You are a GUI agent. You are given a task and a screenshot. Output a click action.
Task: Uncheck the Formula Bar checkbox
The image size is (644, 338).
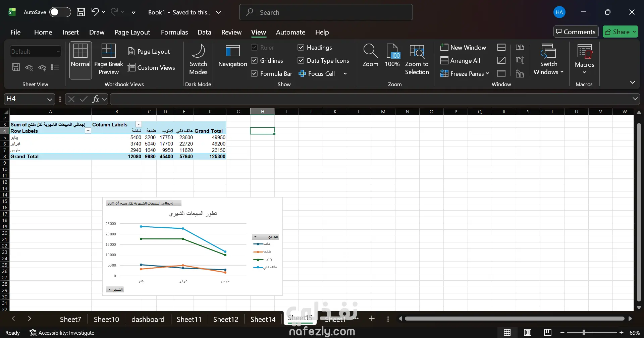pos(254,73)
